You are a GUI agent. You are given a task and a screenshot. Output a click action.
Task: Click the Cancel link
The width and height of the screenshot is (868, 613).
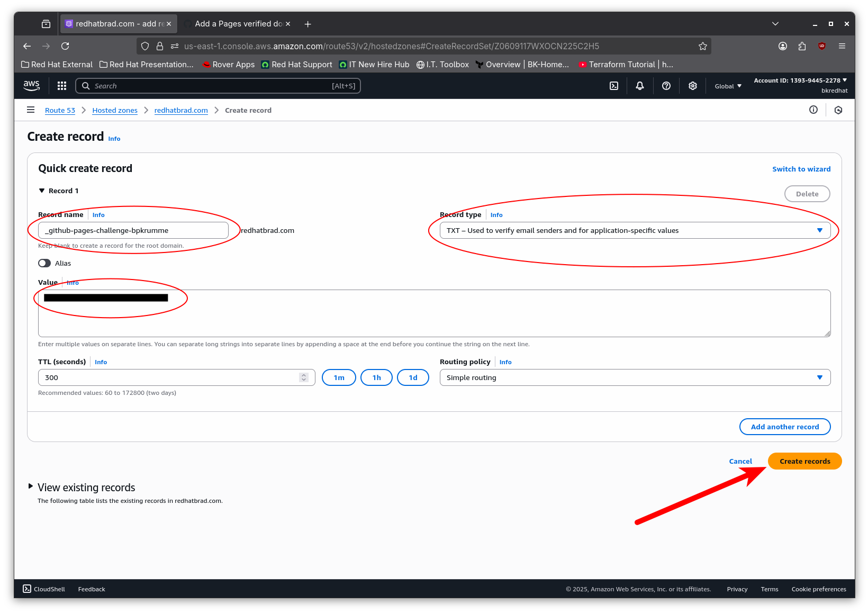(740, 461)
